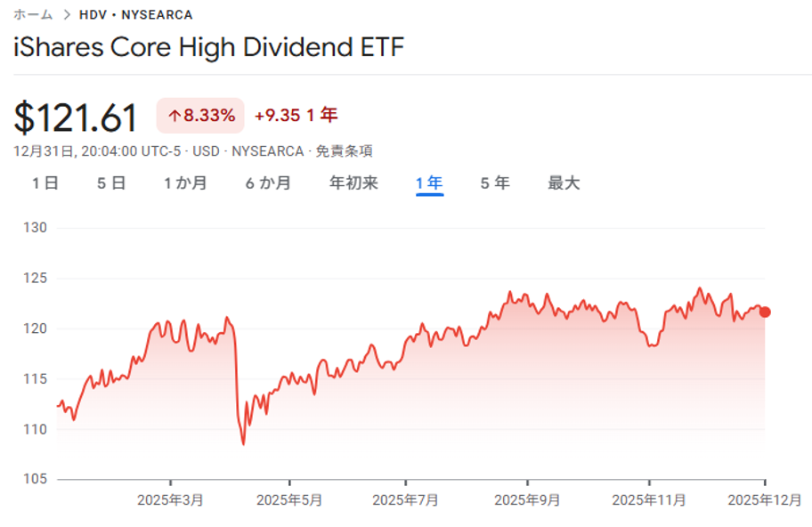This screenshot has height=527, width=812.
Task: Switch chart to the 6か月 range
Action: click(x=268, y=183)
